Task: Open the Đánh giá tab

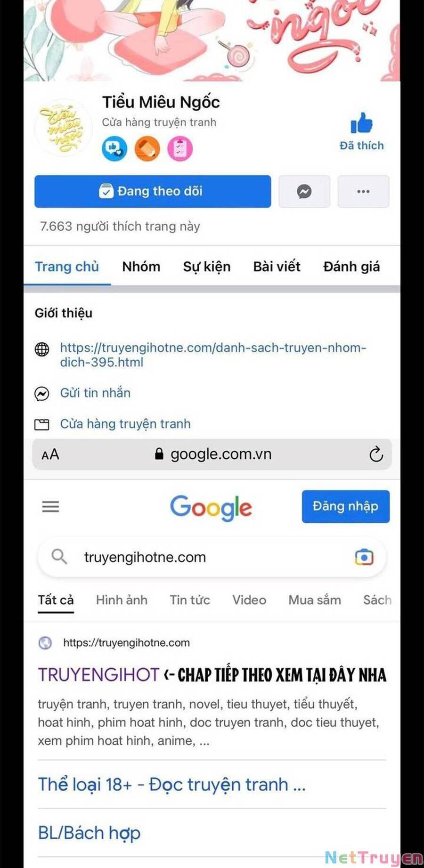Action: (351, 267)
